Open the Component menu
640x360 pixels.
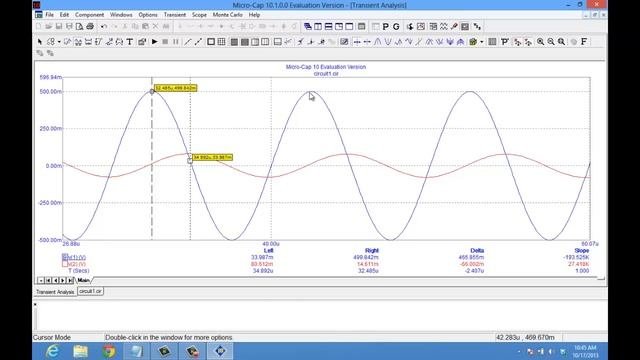(x=89, y=15)
